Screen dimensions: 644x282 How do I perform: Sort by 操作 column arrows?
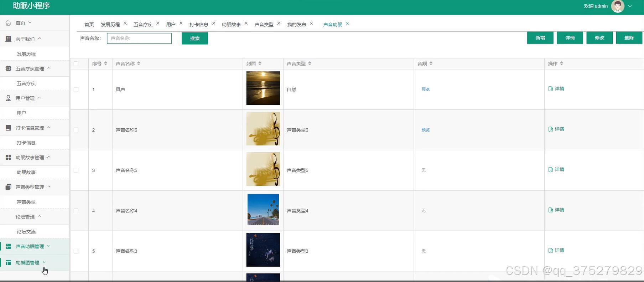pyautogui.click(x=561, y=63)
